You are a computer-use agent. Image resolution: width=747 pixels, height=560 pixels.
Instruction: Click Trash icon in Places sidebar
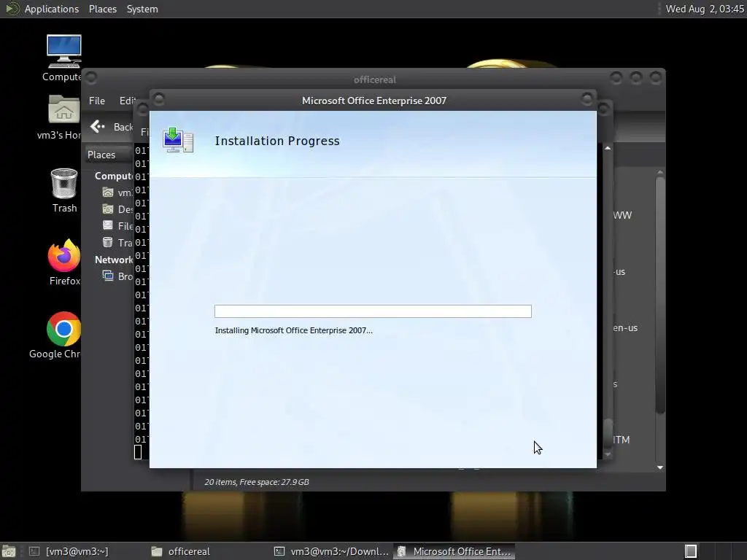108,242
